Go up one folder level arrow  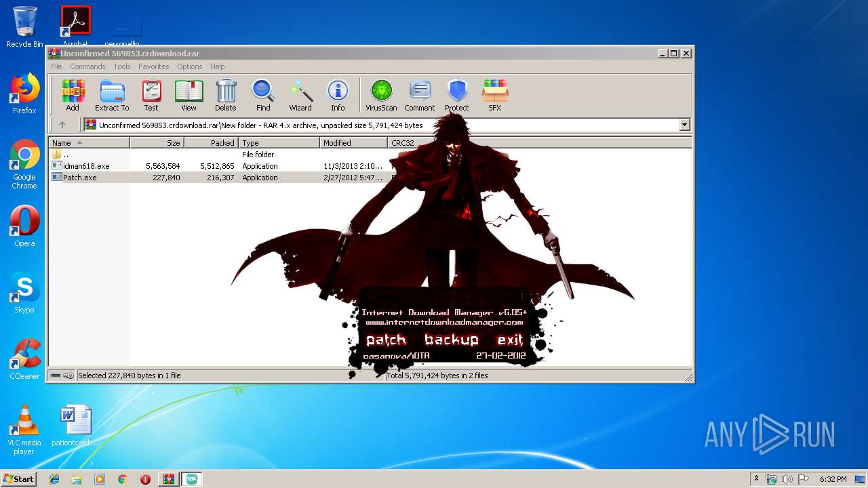(62, 125)
